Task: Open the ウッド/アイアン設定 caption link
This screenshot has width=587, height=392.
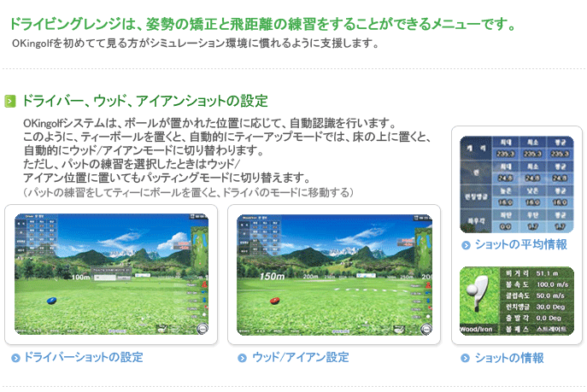Action: pos(301,357)
